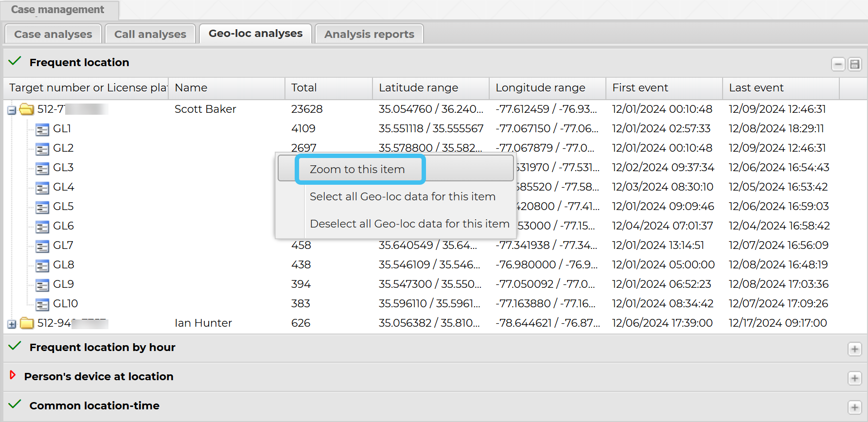Click the GL10 location item icon

42,304
